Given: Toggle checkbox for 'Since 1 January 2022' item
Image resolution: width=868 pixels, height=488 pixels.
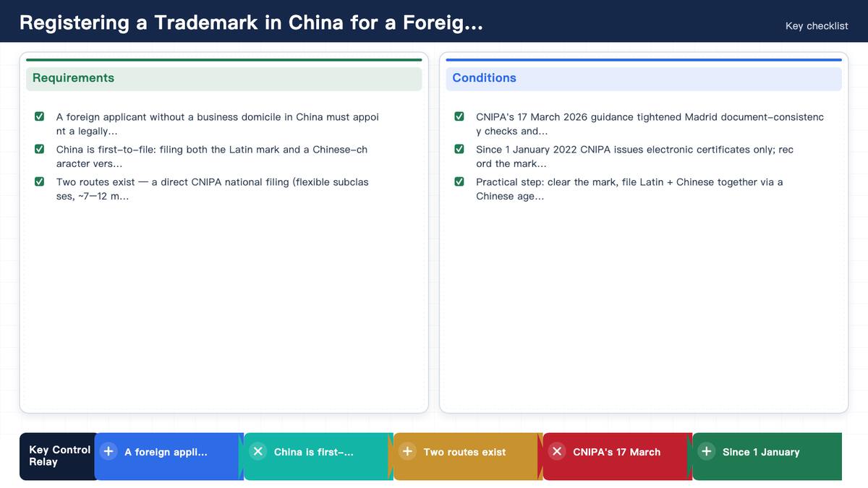Looking at the screenshot, I should (x=459, y=149).
